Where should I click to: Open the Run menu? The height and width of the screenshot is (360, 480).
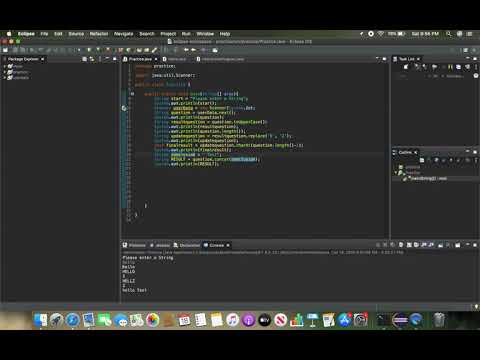pyautogui.click(x=186, y=34)
